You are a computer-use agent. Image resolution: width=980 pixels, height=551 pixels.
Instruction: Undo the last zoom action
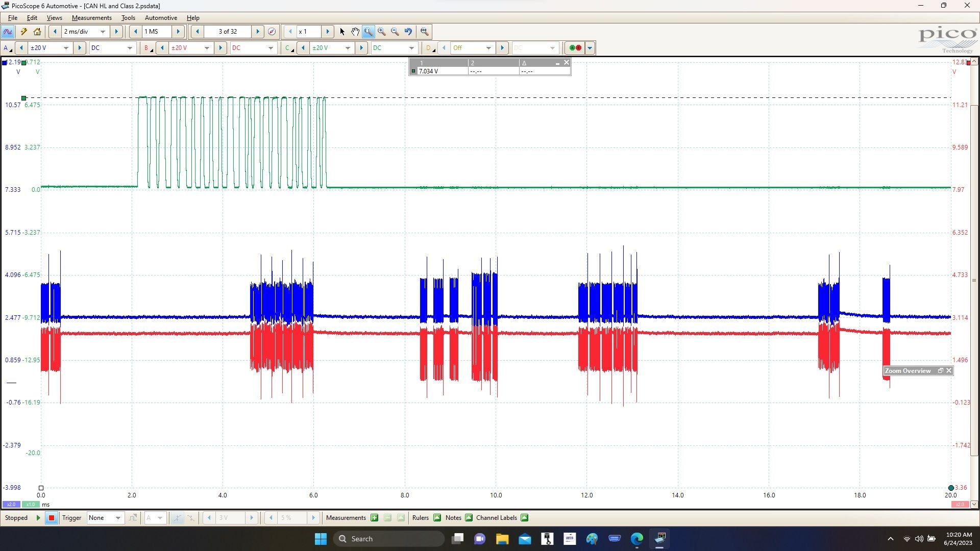coord(407,31)
